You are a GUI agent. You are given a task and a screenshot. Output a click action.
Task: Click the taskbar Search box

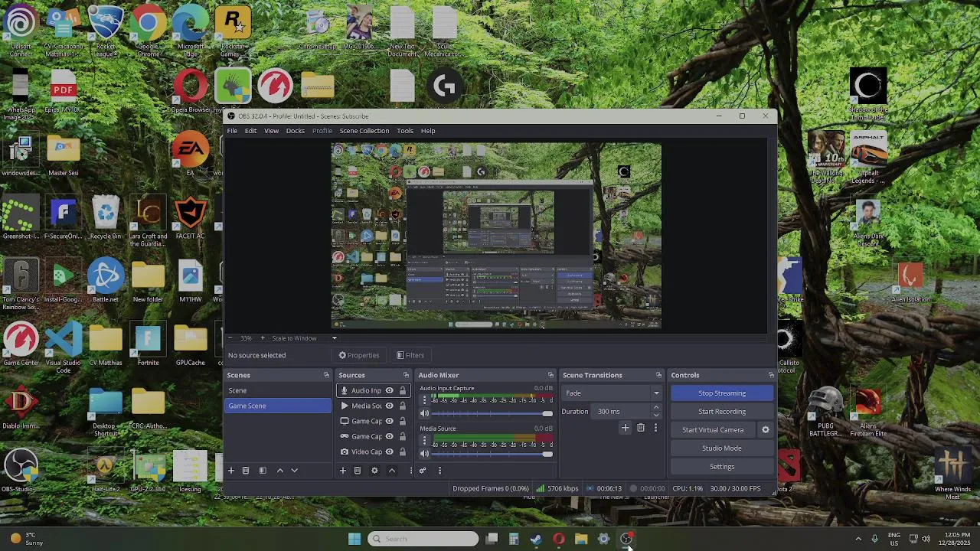[x=423, y=539]
